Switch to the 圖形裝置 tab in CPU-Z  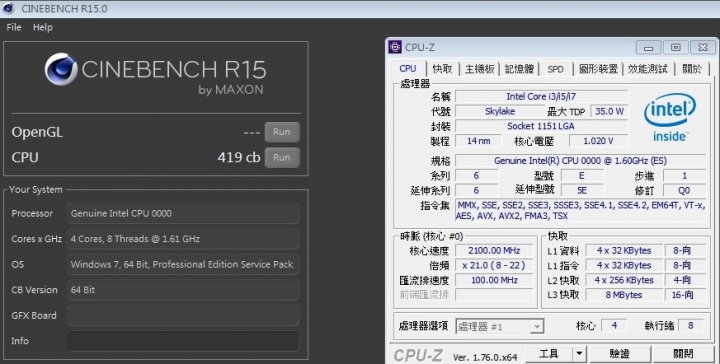click(x=598, y=69)
